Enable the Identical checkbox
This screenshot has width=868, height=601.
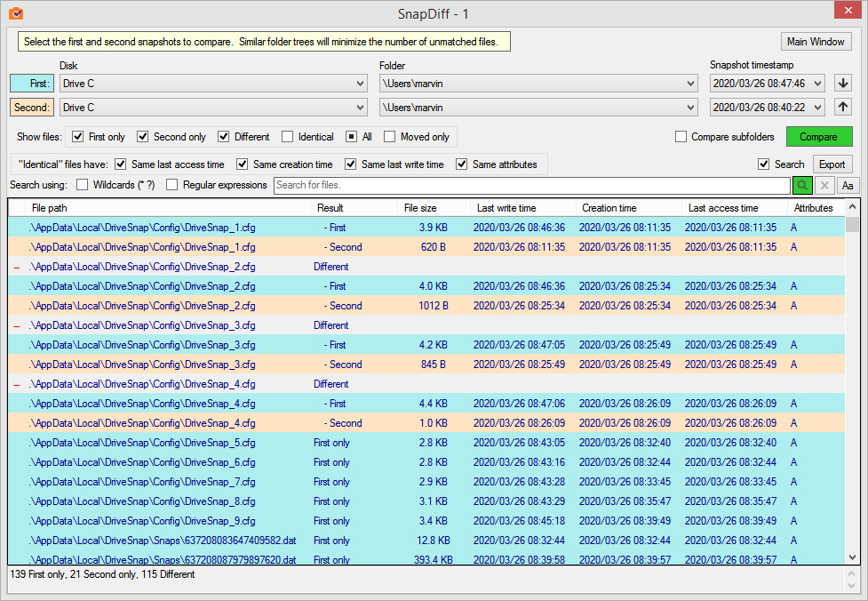click(287, 136)
